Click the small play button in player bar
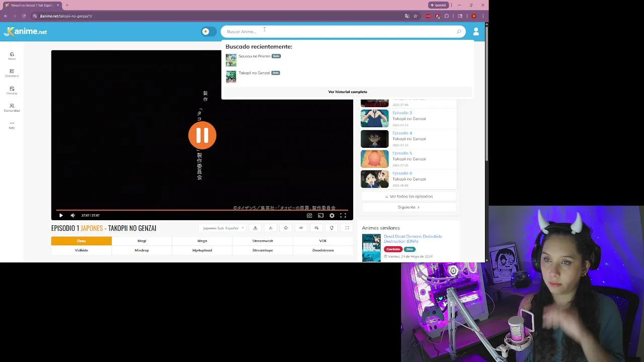Image resolution: width=644 pixels, height=362 pixels. pyautogui.click(x=61, y=215)
